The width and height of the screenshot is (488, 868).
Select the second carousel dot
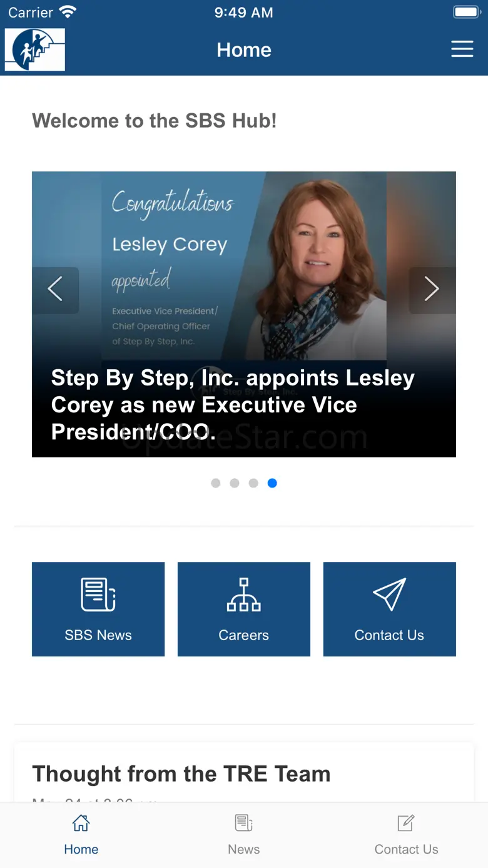[x=235, y=483]
